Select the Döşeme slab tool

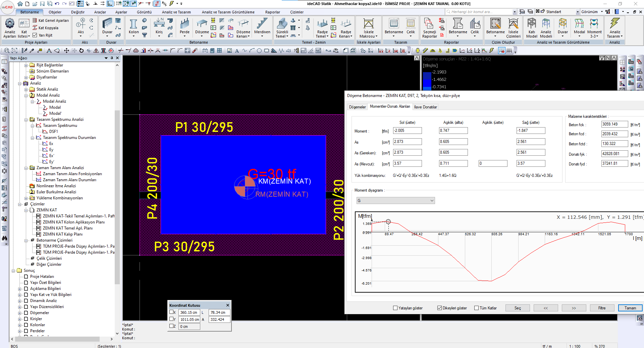[202, 28]
